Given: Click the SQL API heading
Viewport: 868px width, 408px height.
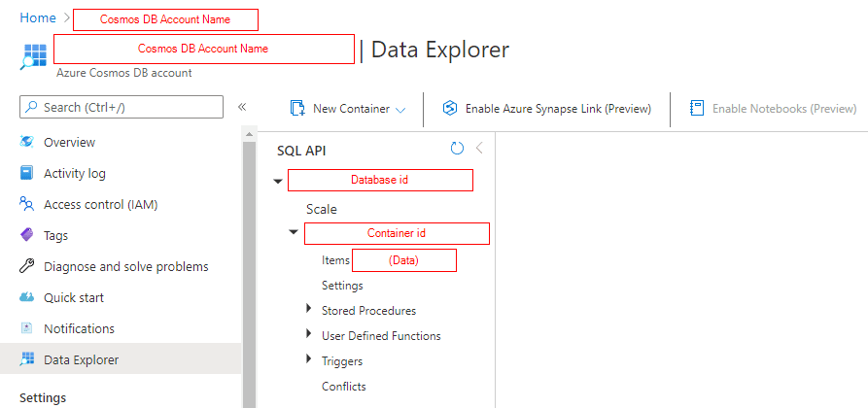Looking at the screenshot, I should [x=301, y=152].
